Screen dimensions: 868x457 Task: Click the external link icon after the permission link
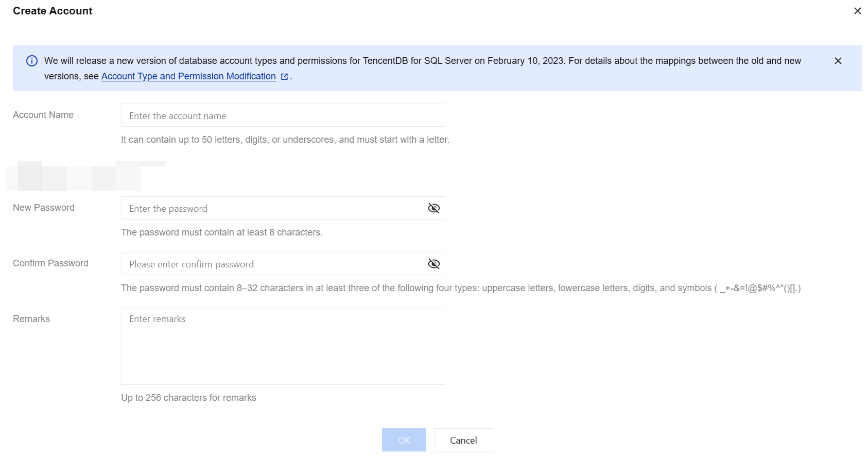[x=284, y=77]
